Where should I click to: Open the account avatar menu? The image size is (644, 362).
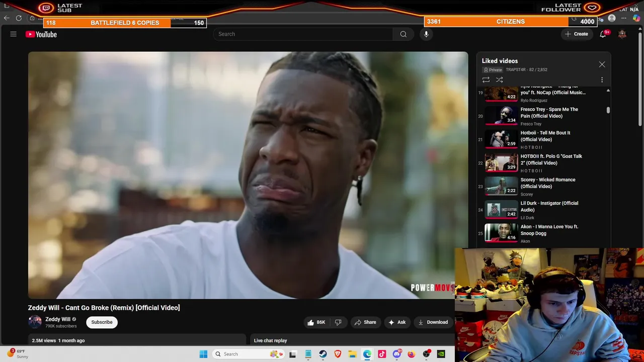coord(622,34)
